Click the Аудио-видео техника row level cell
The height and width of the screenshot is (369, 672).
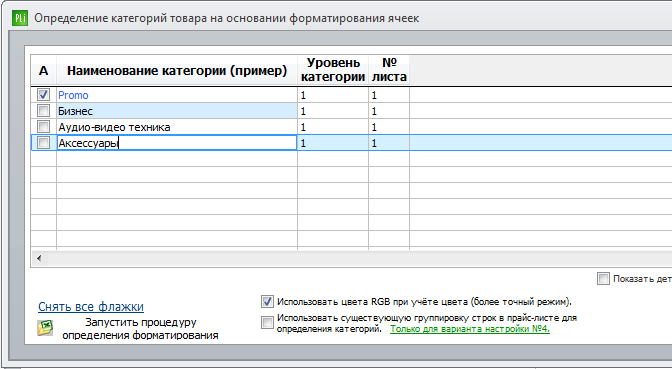coord(333,127)
